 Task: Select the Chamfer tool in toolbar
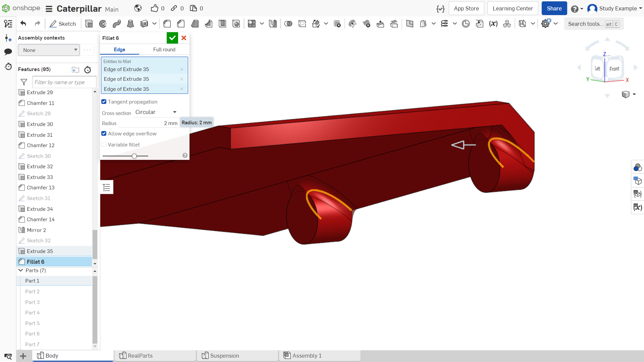181,24
